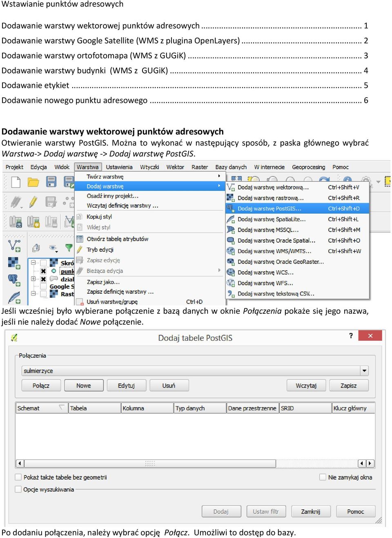Uncheck the dzial layer visibility checkbox
The width and height of the screenshot is (392, 538).
coord(43,279)
